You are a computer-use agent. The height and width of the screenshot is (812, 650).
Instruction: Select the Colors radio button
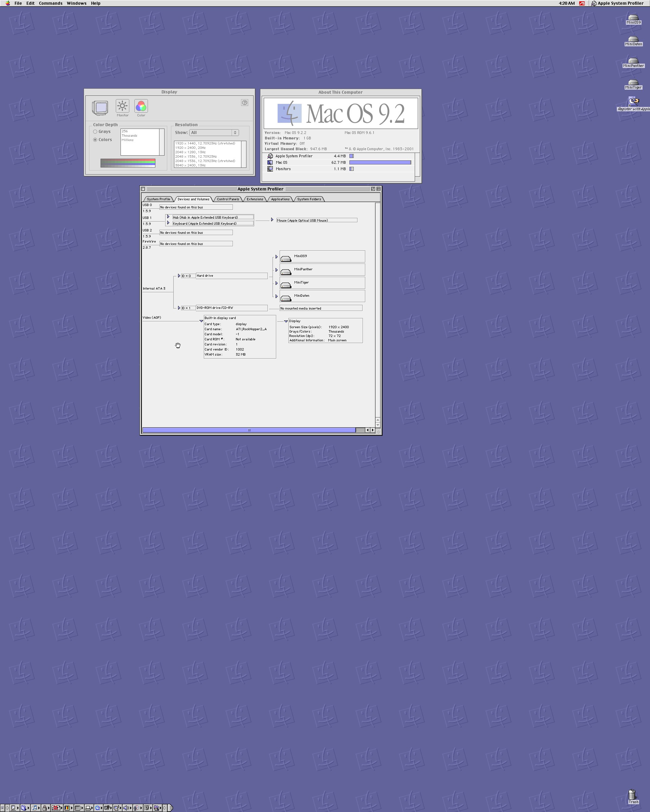tap(95, 140)
